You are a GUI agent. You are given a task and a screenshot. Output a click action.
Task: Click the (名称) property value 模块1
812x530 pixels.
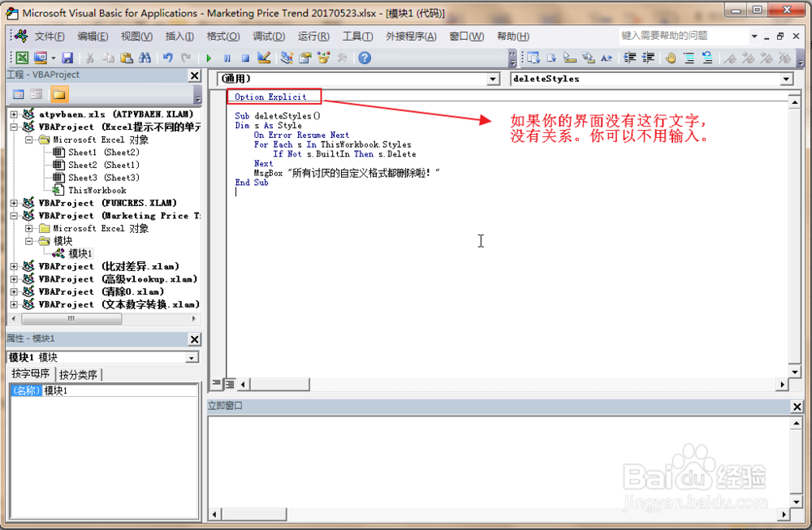[120, 390]
